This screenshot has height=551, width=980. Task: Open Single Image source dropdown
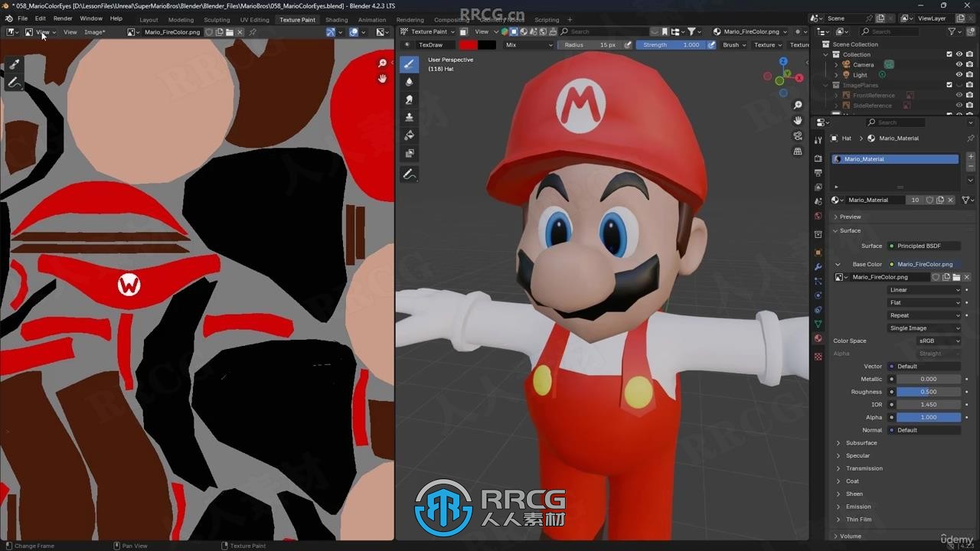click(924, 328)
